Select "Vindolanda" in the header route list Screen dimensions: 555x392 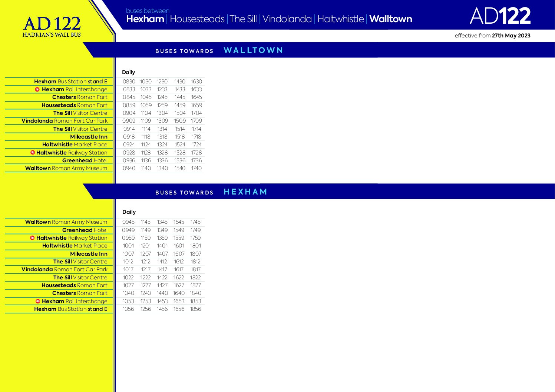287,19
